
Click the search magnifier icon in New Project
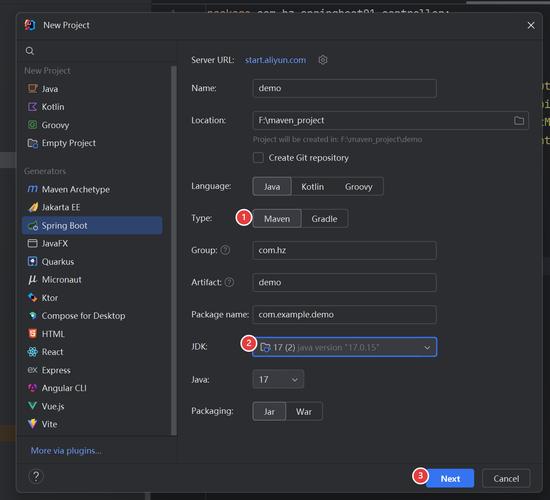pos(30,51)
